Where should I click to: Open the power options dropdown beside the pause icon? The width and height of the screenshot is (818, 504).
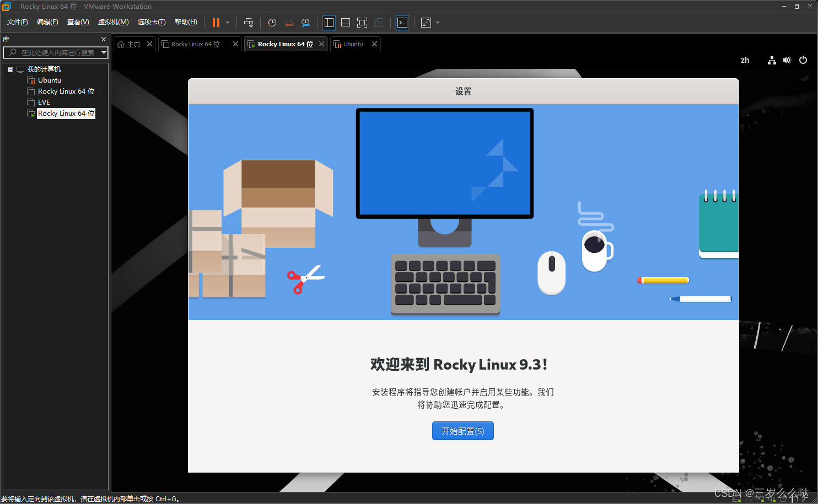point(228,23)
